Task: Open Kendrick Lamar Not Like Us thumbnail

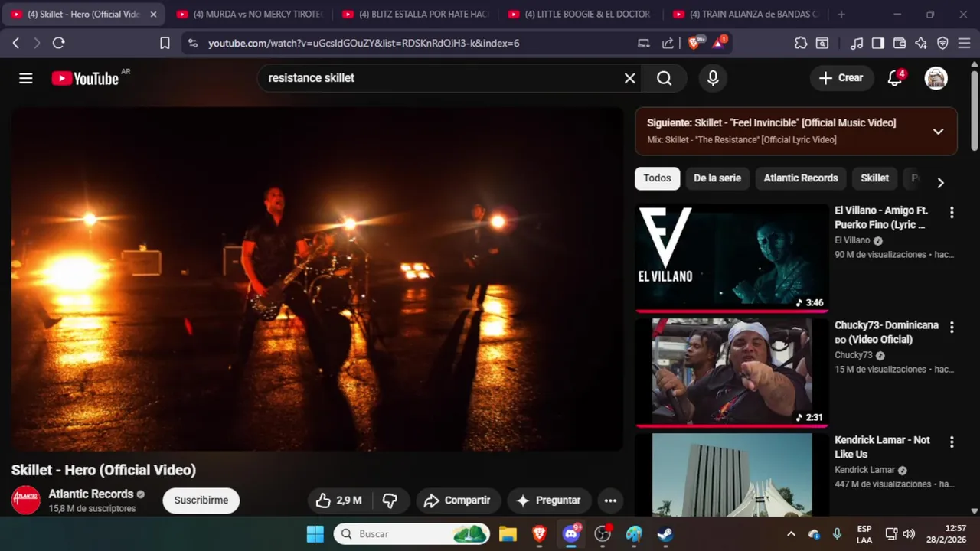Action: pyautogui.click(x=731, y=474)
